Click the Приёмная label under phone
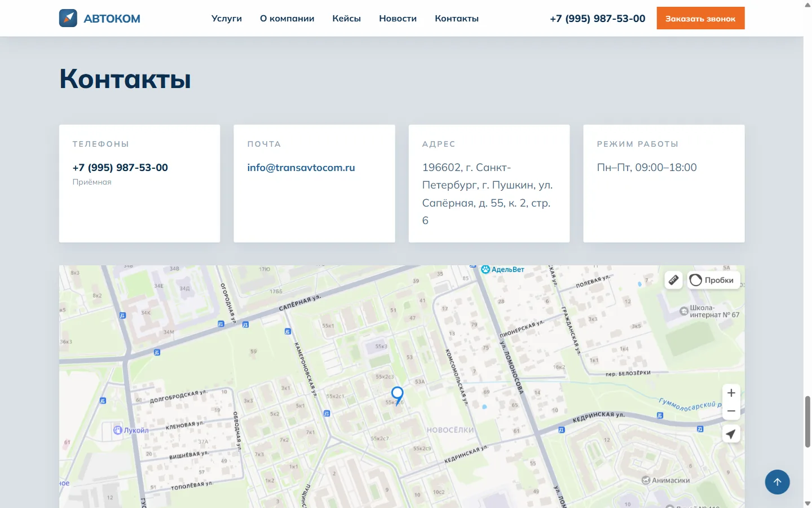This screenshot has width=812, height=508. click(x=92, y=182)
